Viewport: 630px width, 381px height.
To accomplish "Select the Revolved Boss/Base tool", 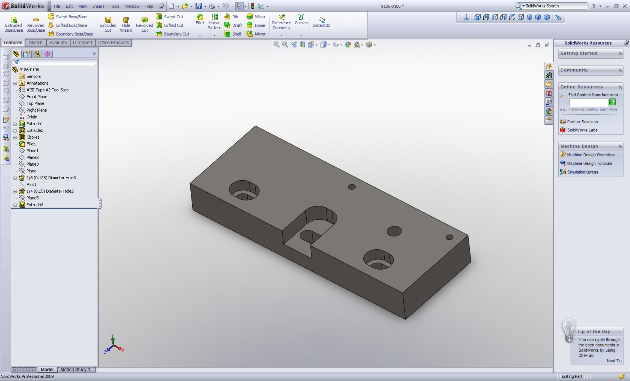I will pyautogui.click(x=35, y=24).
